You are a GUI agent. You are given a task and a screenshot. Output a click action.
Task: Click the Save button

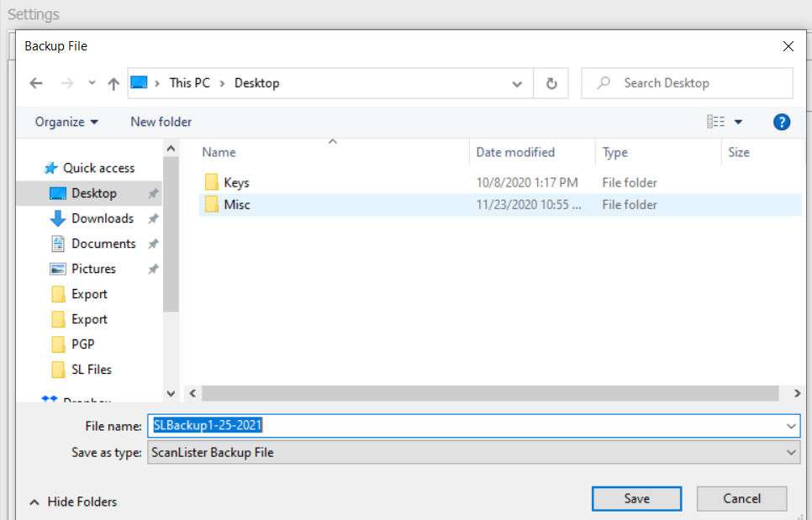tap(636, 498)
